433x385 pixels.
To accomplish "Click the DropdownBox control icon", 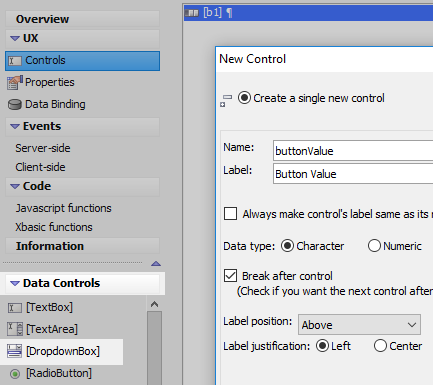I will point(15,351).
